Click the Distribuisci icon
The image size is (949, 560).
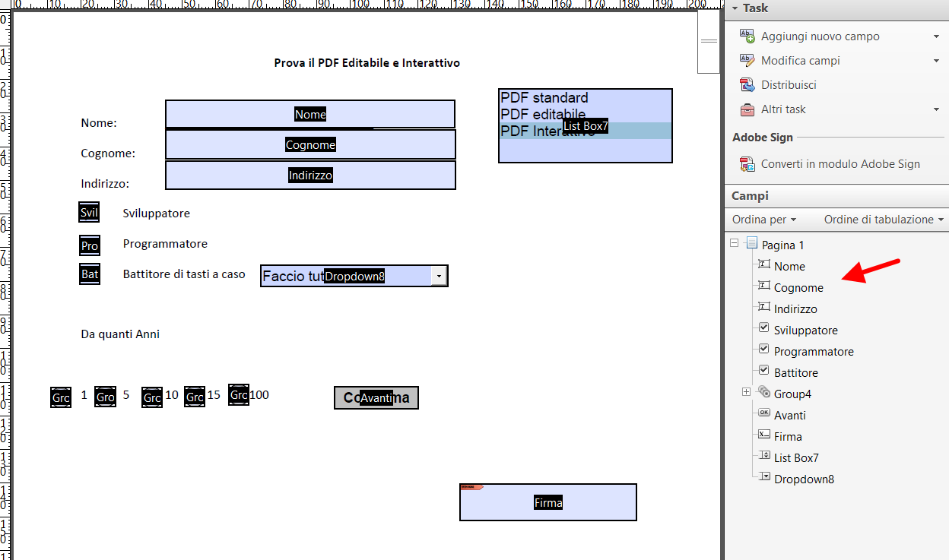pyautogui.click(x=747, y=85)
